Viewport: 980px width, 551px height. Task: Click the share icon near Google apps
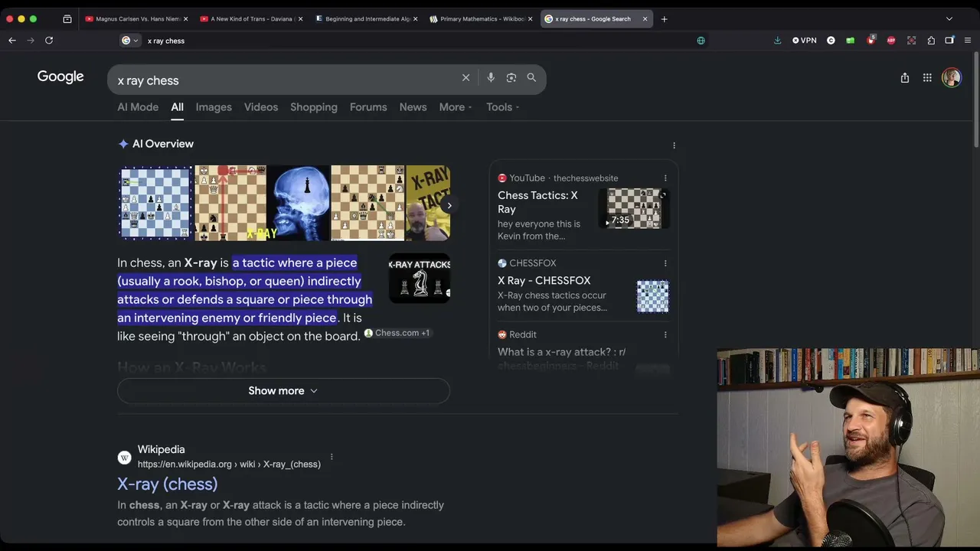[x=905, y=77]
